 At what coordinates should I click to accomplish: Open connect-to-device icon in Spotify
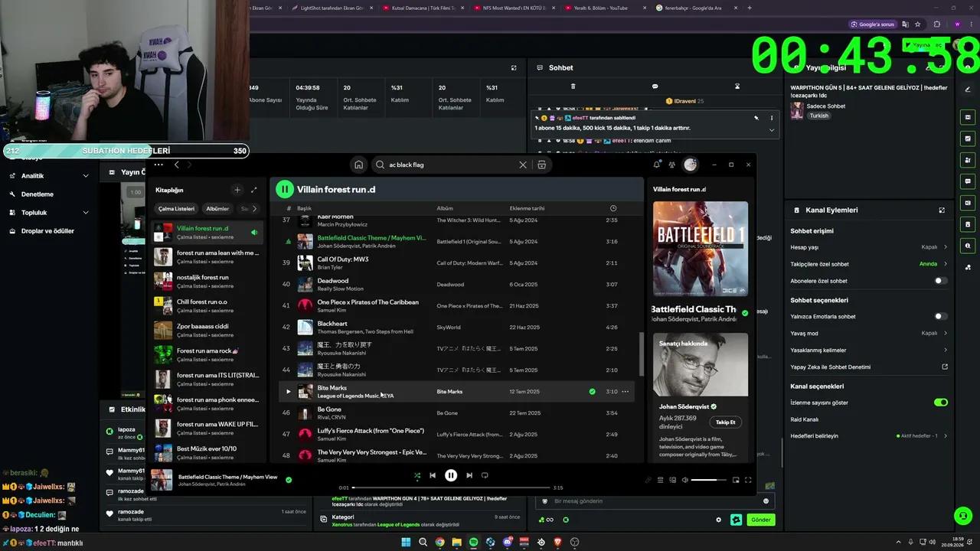(x=673, y=480)
